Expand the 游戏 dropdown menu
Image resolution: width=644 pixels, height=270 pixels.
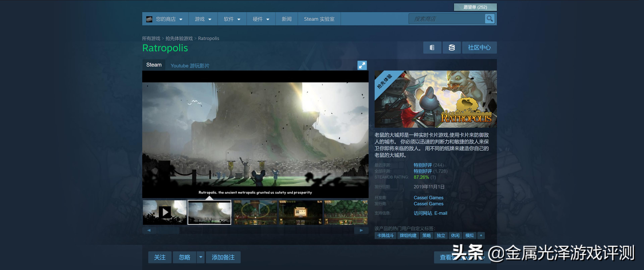click(x=203, y=19)
